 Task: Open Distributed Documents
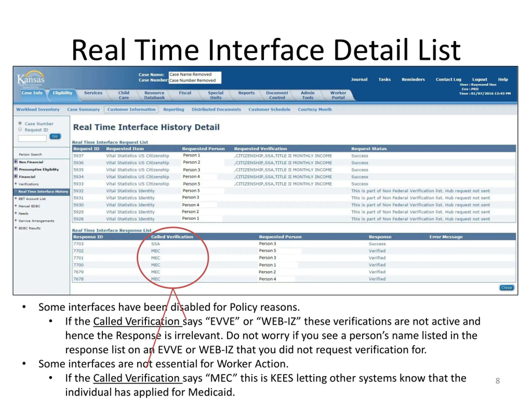(x=216, y=110)
